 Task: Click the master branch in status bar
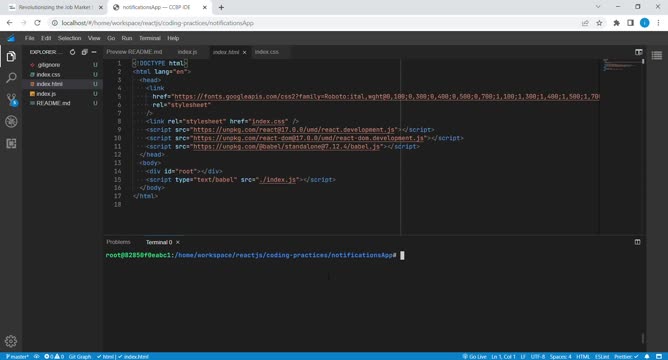(x=17, y=357)
